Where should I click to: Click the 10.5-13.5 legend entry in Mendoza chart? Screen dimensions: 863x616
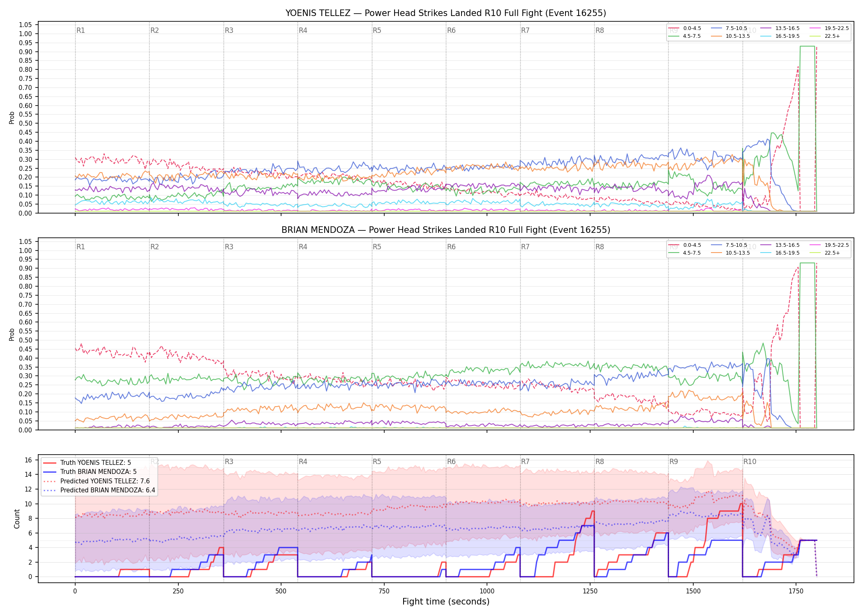click(730, 253)
